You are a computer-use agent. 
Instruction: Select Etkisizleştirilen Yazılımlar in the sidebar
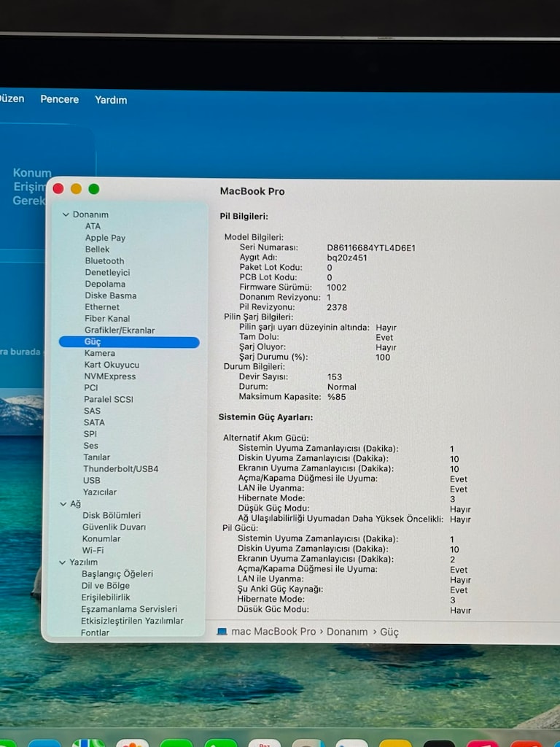click(132, 621)
